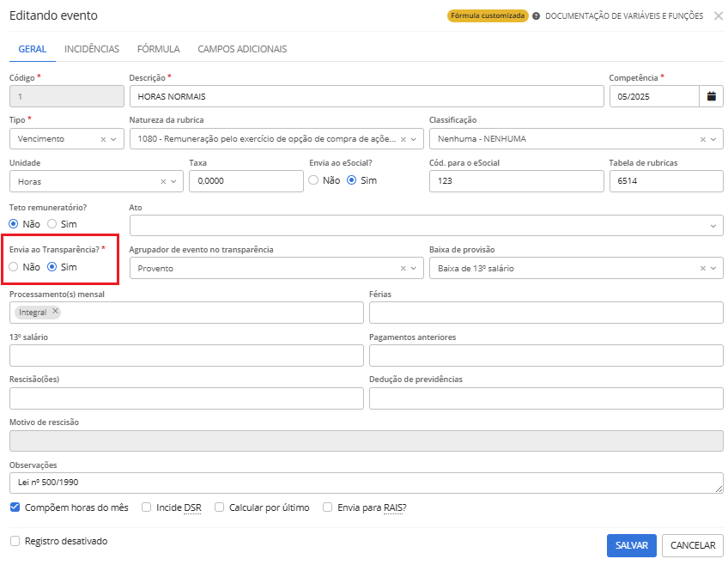The height and width of the screenshot is (565, 728).
Task: Clear the Tipo Vencimento selection
Action: coord(103,139)
